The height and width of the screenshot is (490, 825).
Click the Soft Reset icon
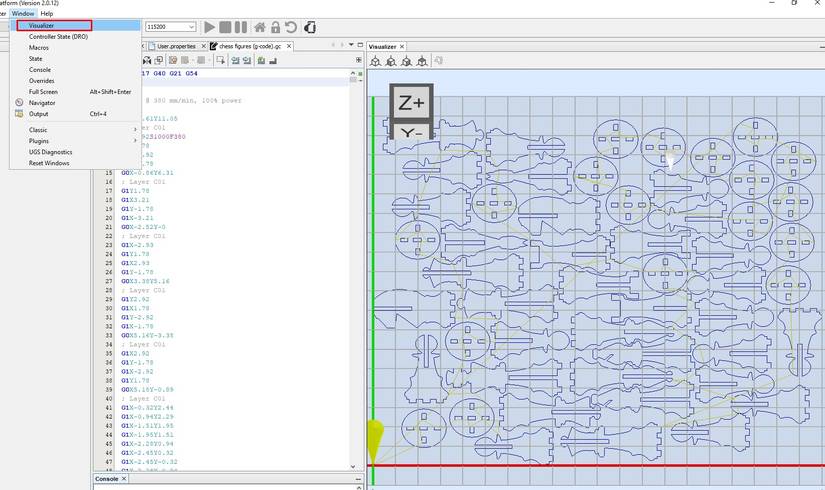point(290,27)
